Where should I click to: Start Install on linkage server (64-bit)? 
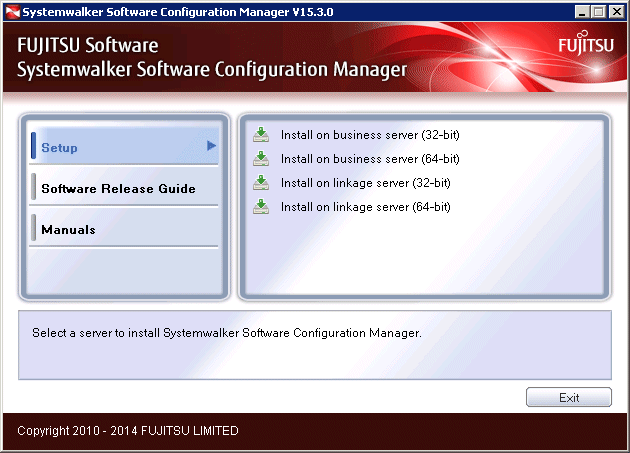click(365, 207)
